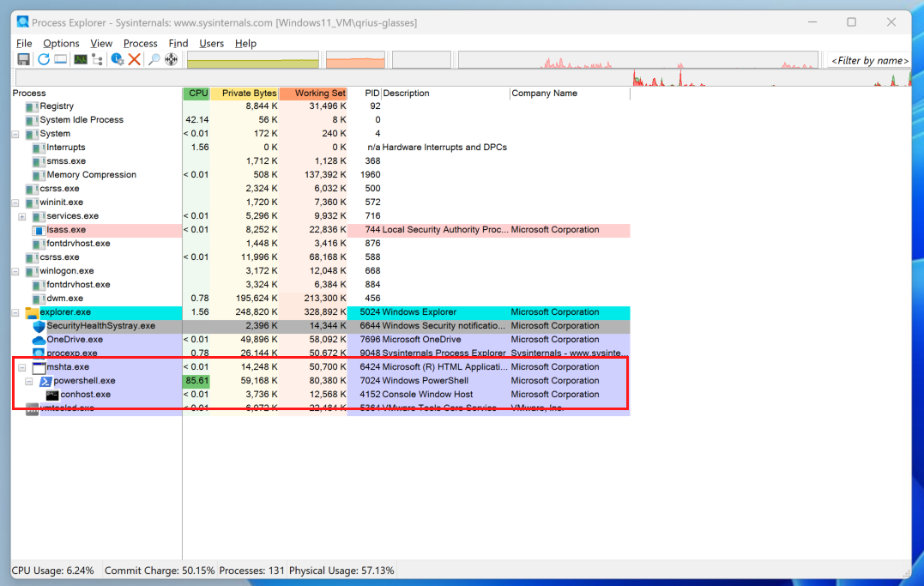Collapse the System process tree
Viewport: 924px width, 586px height.
tap(15, 135)
